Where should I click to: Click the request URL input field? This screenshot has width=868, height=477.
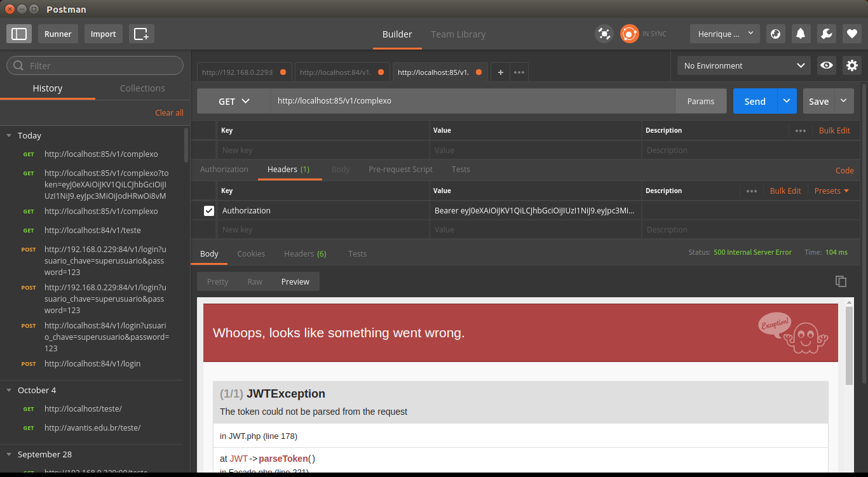point(473,101)
